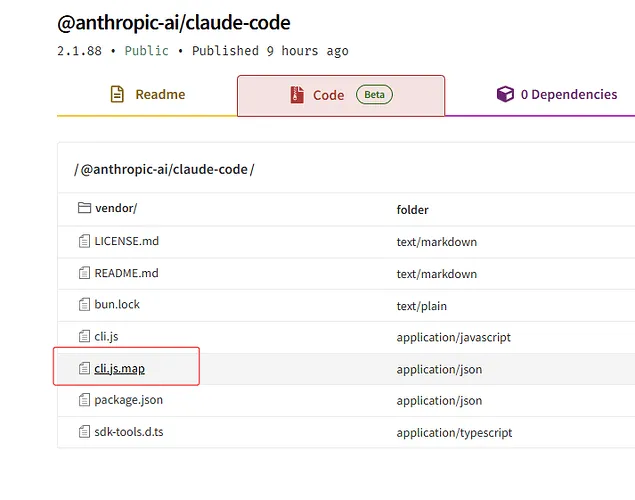Click the LICENSE.md file icon
The image size is (635, 500).
pos(84,241)
